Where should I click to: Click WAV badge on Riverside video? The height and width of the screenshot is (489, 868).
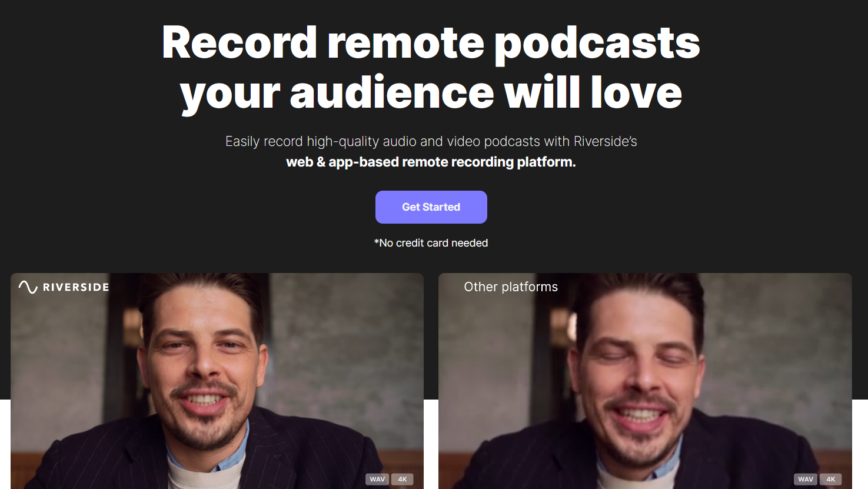tap(377, 479)
